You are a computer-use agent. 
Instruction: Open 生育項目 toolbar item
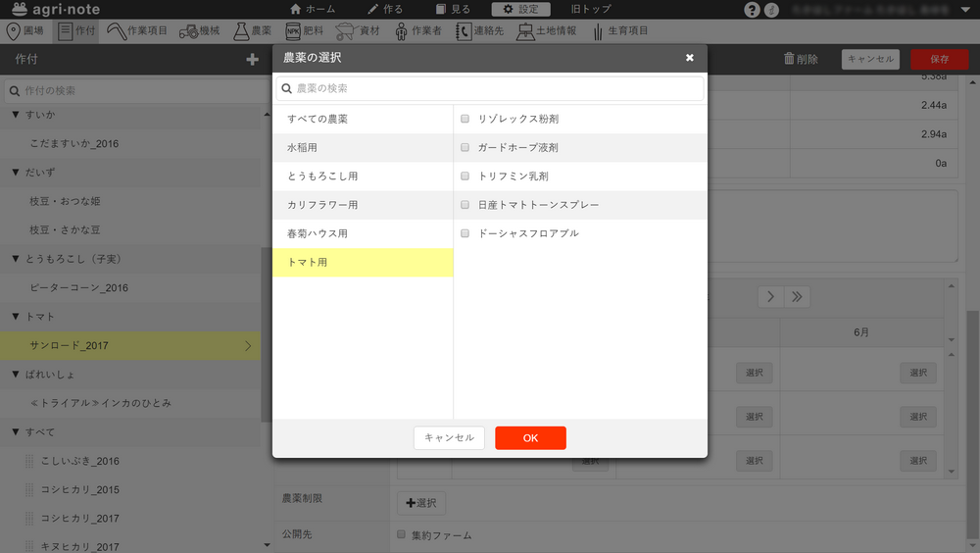point(620,30)
